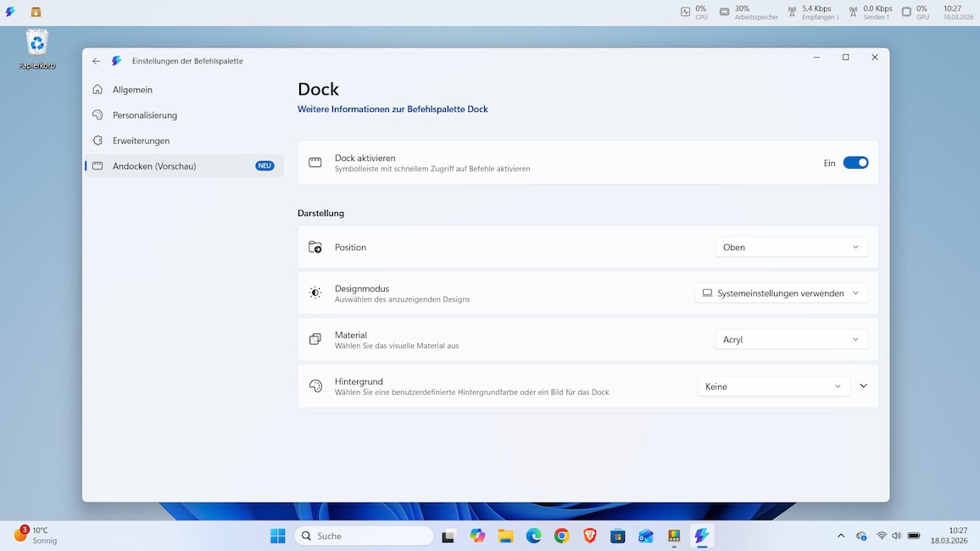
Task: Click the GPU usage indicator in dock
Action: [916, 12]
